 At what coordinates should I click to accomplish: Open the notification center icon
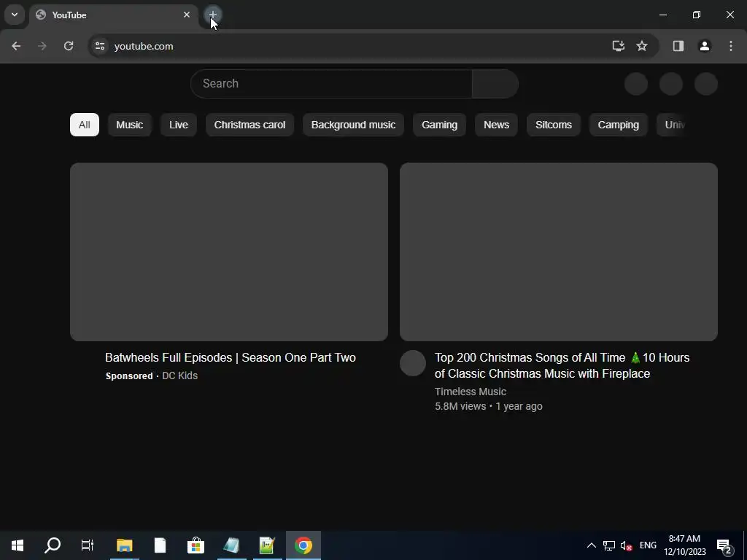pos(724,545)
